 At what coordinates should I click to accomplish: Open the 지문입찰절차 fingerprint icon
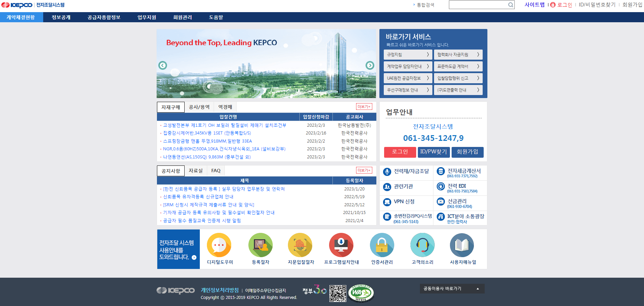[x=300, y=245]
